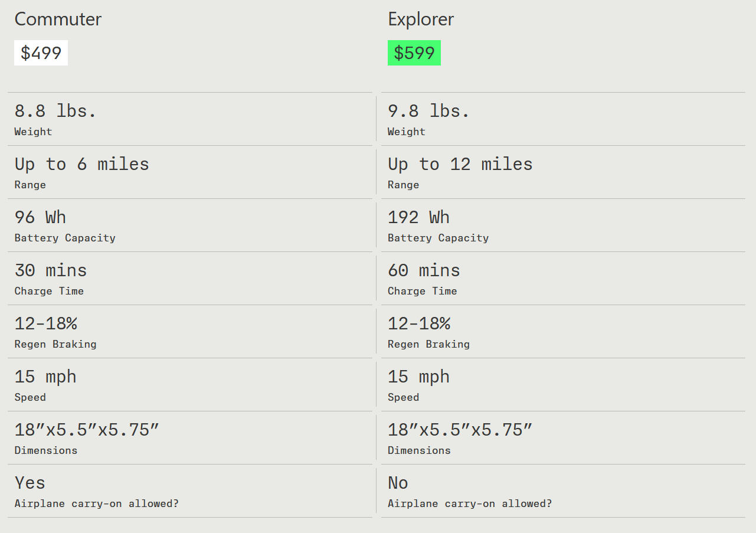Select the Commuter model heading
This screenshot has height=533, width=756.
[58, 19]
